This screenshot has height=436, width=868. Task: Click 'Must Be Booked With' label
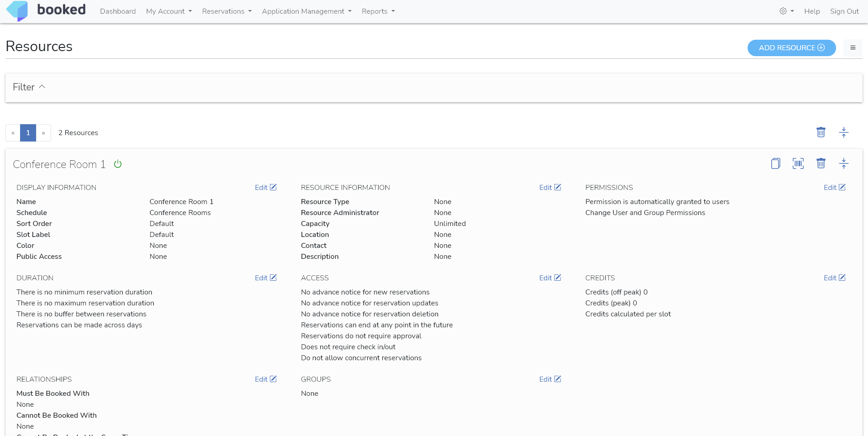(53, 394)
